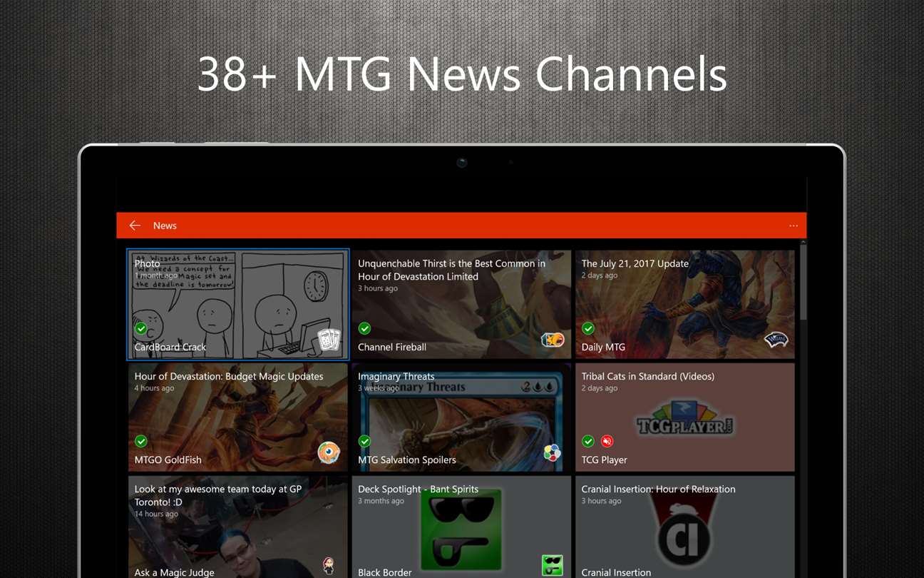Click the red muted icon on TCG Player

[607, 441]
